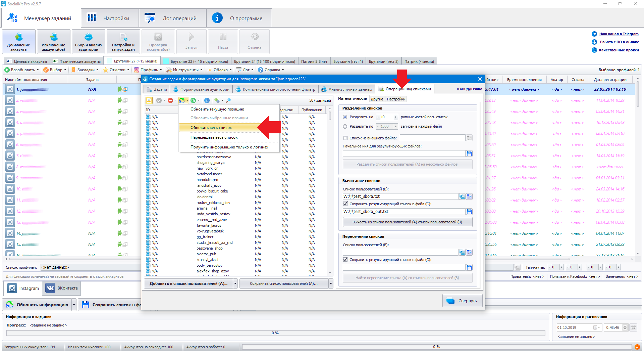Choose Перемешать весь список menu item
This screenshot has height=352, width=644.
[x=229, y=137]
